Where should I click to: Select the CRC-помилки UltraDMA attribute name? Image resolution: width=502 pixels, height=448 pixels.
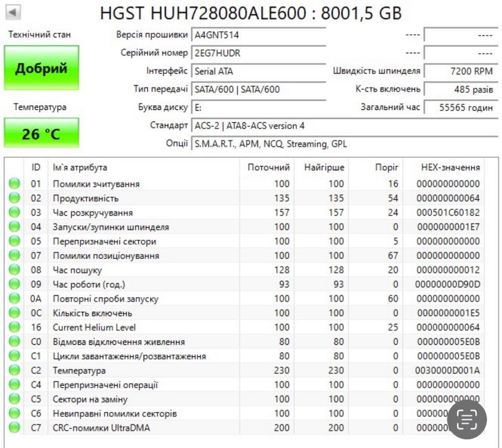click(101, 428)
